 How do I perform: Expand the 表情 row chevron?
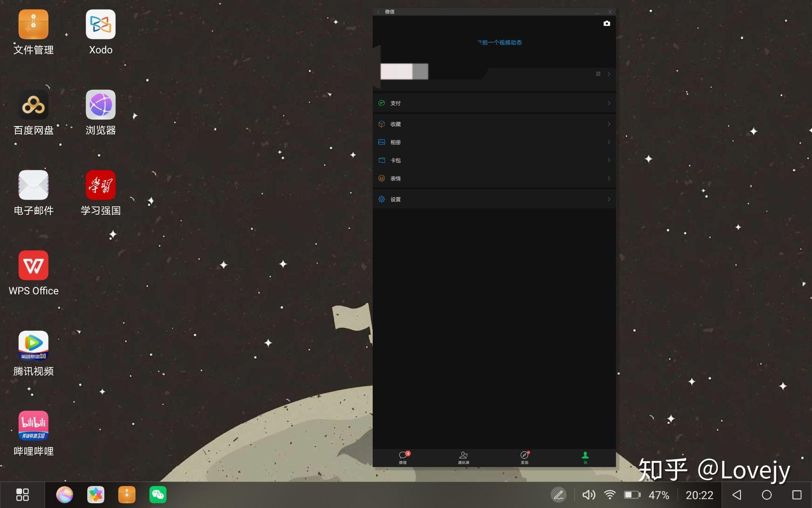(609, 178)
